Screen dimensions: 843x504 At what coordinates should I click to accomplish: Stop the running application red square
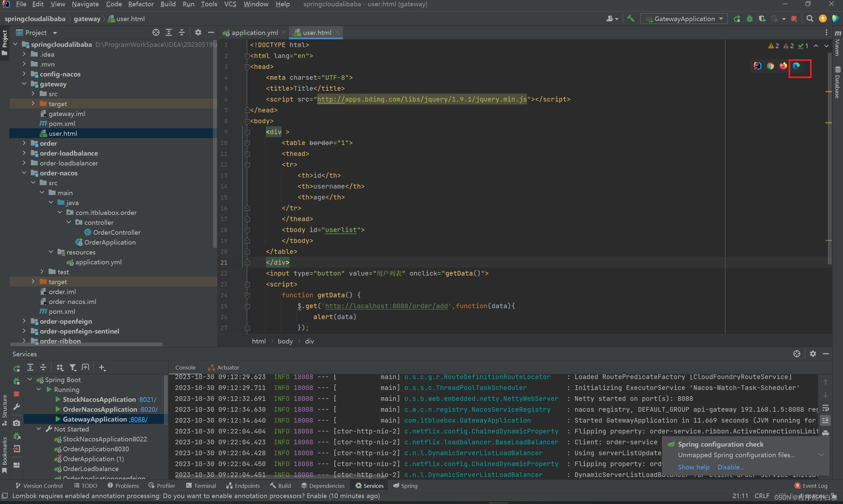click(794, 19)
